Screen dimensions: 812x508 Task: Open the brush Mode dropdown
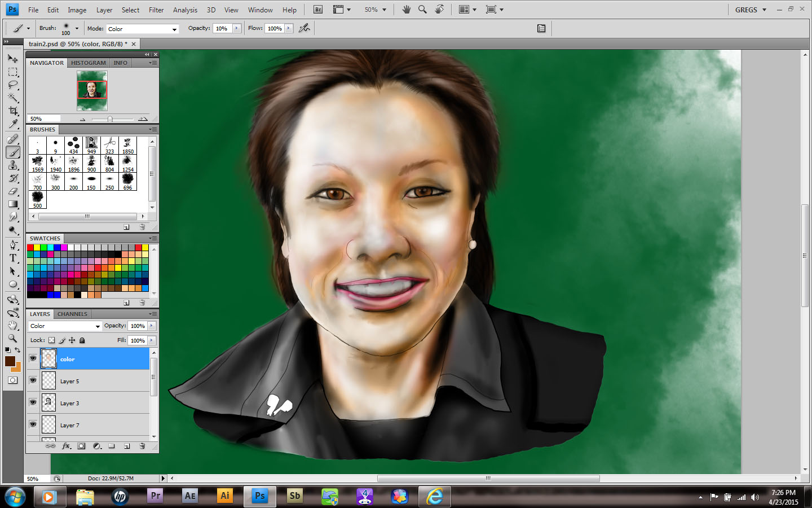pos(142,29)
